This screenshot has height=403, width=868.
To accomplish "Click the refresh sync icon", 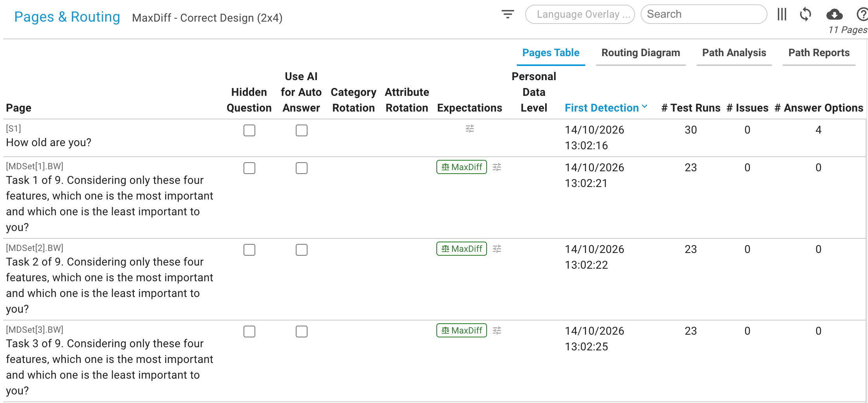I will click(806, 15).
